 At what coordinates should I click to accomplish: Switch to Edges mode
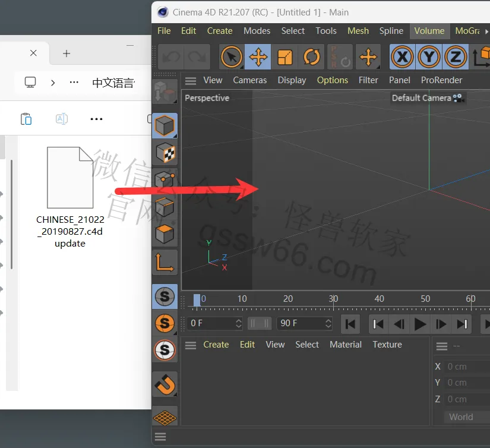pos(165,207)
